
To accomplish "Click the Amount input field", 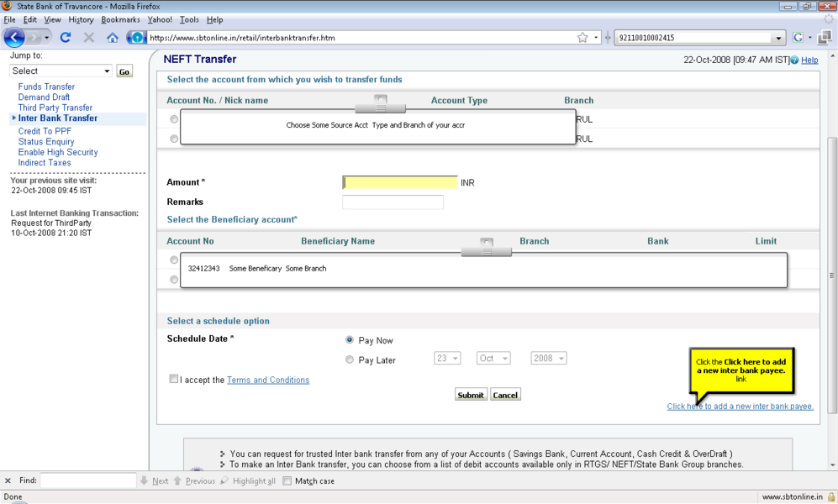I will pos(400,182).
